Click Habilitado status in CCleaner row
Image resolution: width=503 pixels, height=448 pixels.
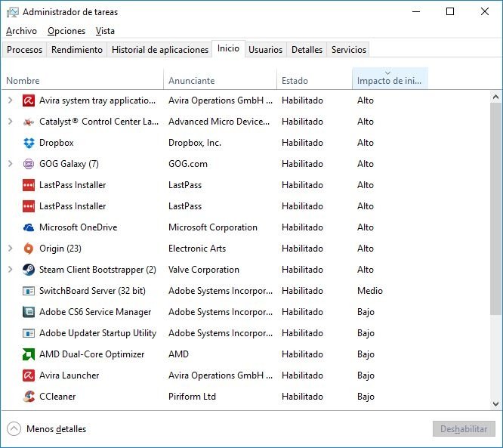[302, 397]
